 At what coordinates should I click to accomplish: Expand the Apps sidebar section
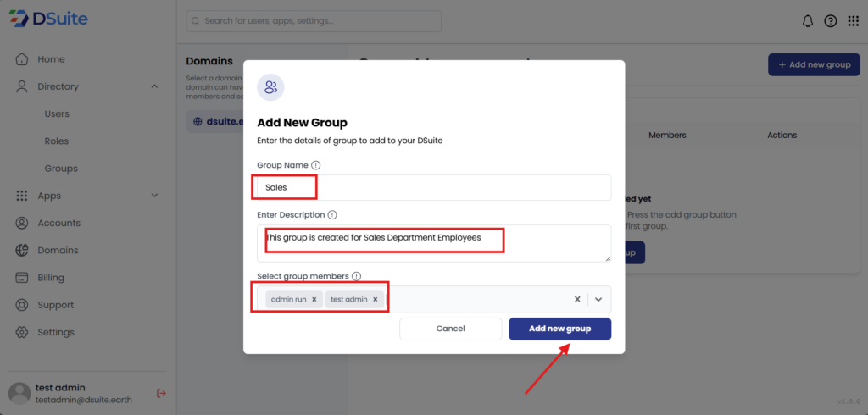click(x=154, y=196)
